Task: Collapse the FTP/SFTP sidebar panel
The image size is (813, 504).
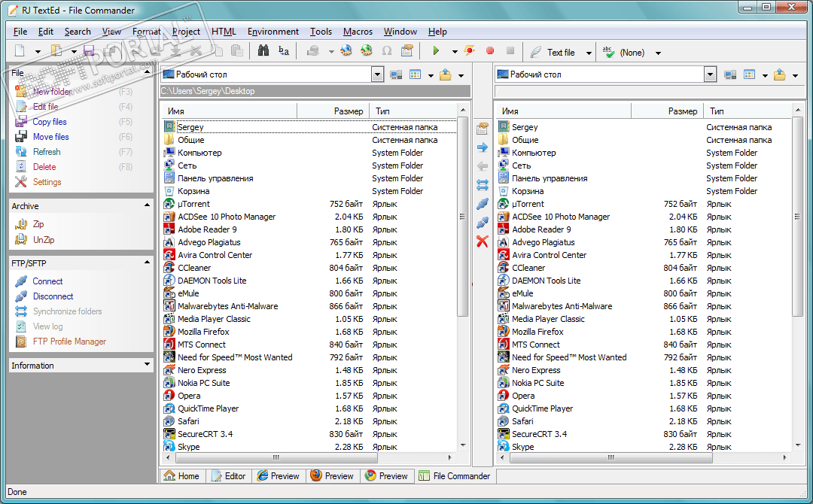Action: pos(148,263)
